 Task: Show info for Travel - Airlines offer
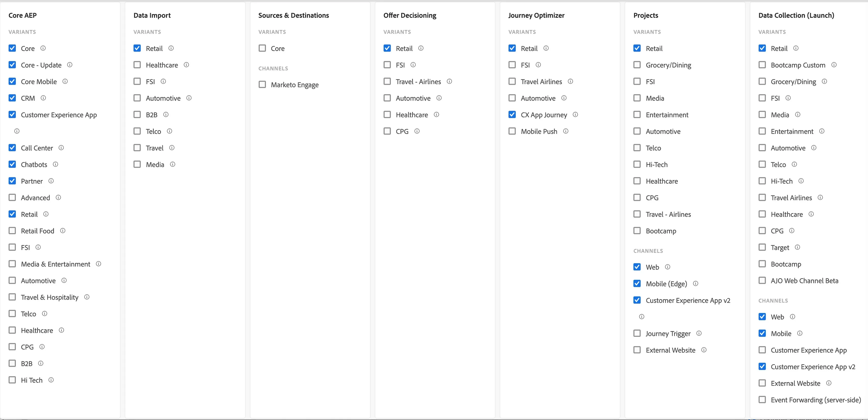[449, 81]
